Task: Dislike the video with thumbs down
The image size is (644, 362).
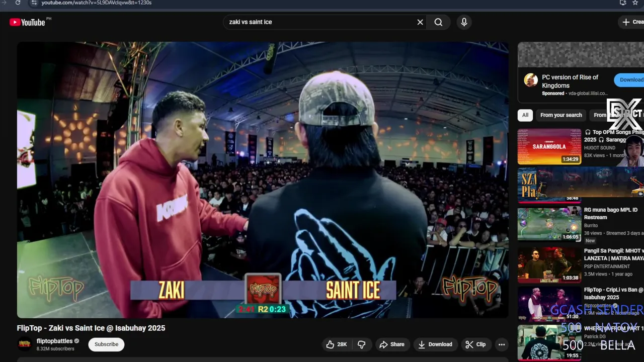Action: [x=361, y=344]
